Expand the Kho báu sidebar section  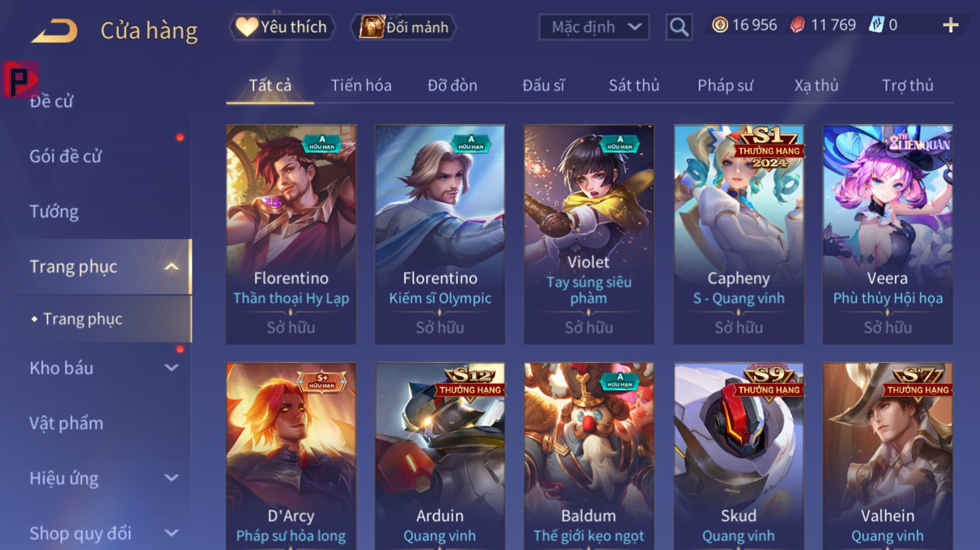point(171,368)
